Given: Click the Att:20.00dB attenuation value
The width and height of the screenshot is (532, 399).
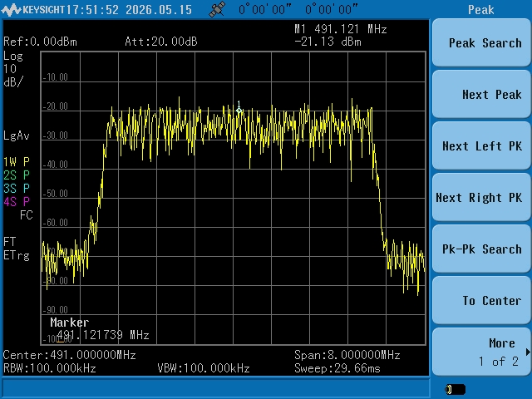Looking at the screenshot, I should click(160, 42).
